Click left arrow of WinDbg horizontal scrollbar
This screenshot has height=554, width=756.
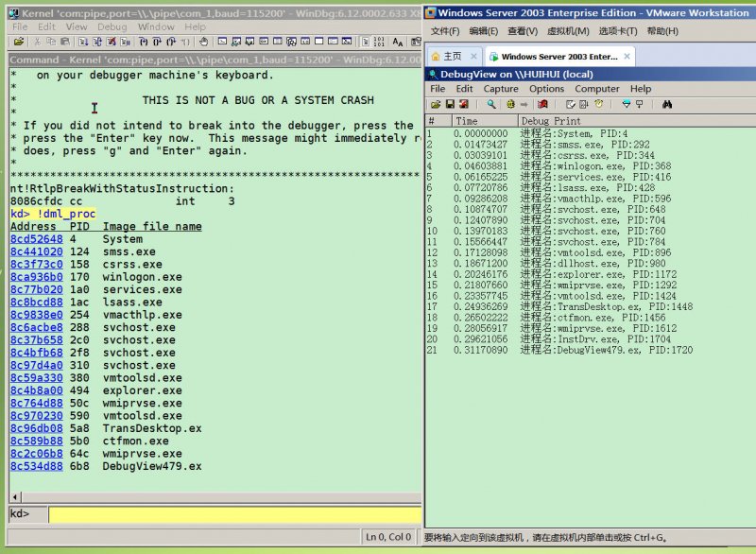(x=15, y=496)
